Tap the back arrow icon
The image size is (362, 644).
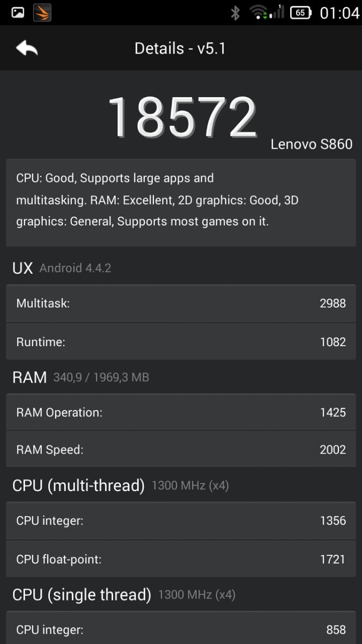tap(27, 48)
